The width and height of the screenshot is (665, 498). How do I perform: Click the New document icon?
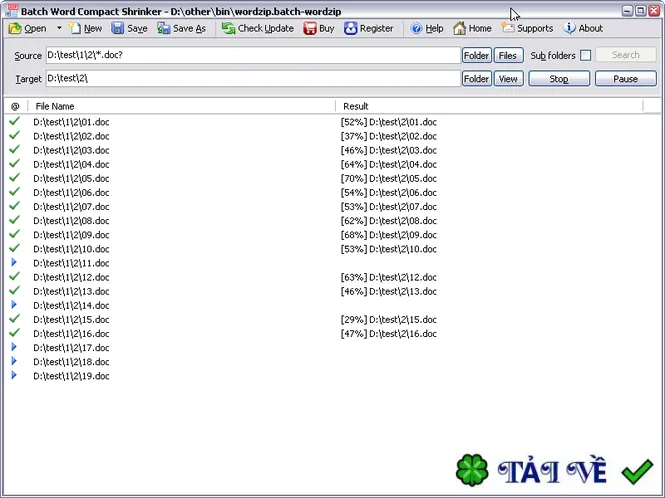coord(75,28)
